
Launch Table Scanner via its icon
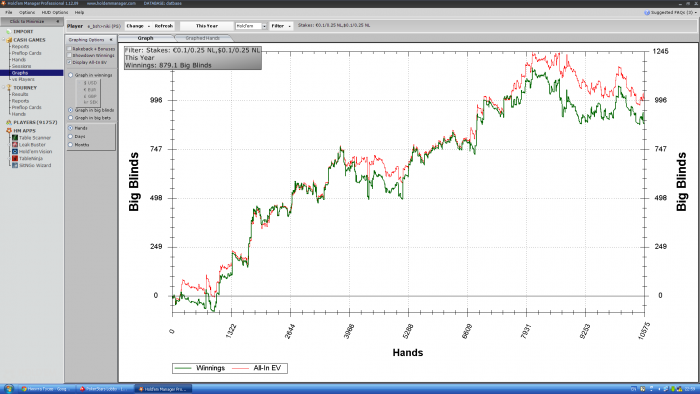point(15,138)
